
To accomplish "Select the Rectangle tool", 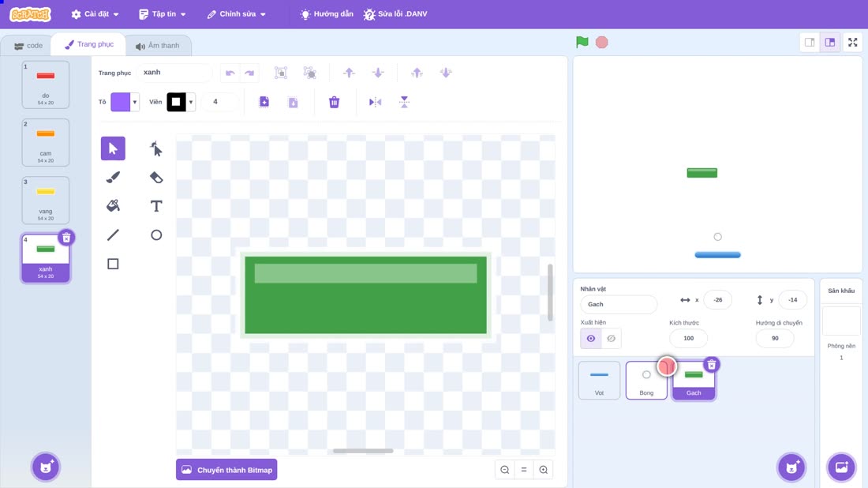I will click(x=113, y=264).
